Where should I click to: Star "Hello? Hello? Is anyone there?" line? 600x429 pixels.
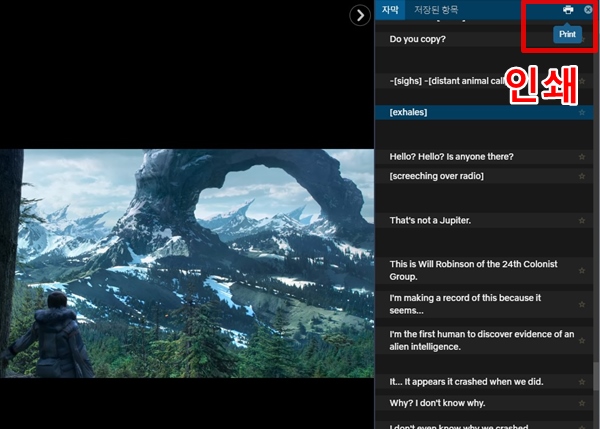pos(582,157)
